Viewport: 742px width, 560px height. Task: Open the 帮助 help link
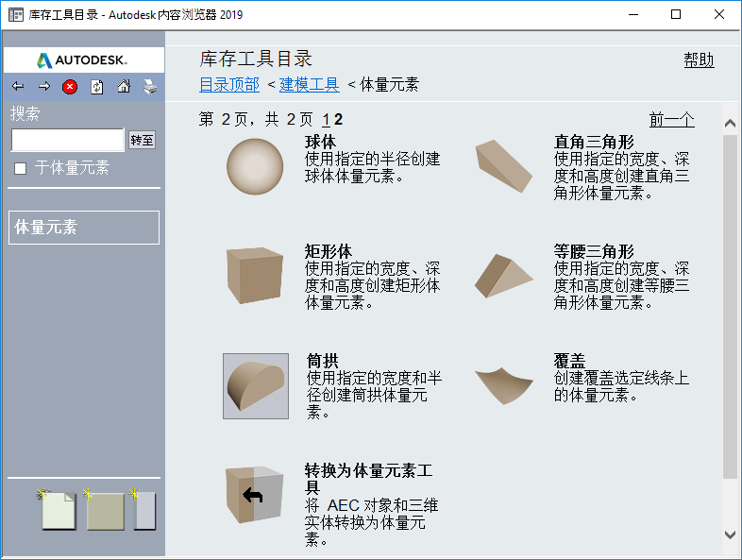point(699,60)
